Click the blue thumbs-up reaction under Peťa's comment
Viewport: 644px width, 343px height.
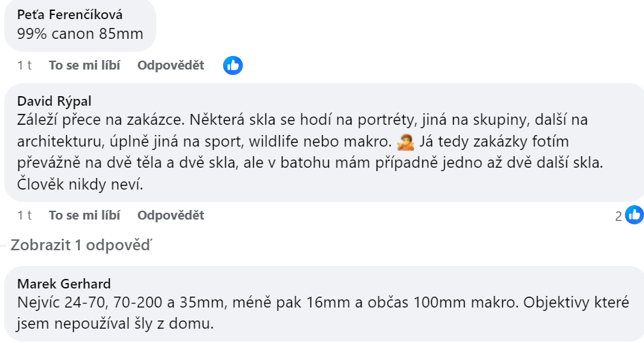233,65
